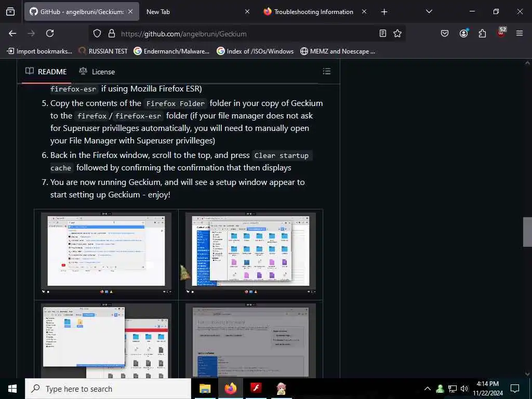Screen dimensions: 532x399
Task: Open Import bookmarks toolbar item
Action: pyautogui.click(x=39, y=51)
